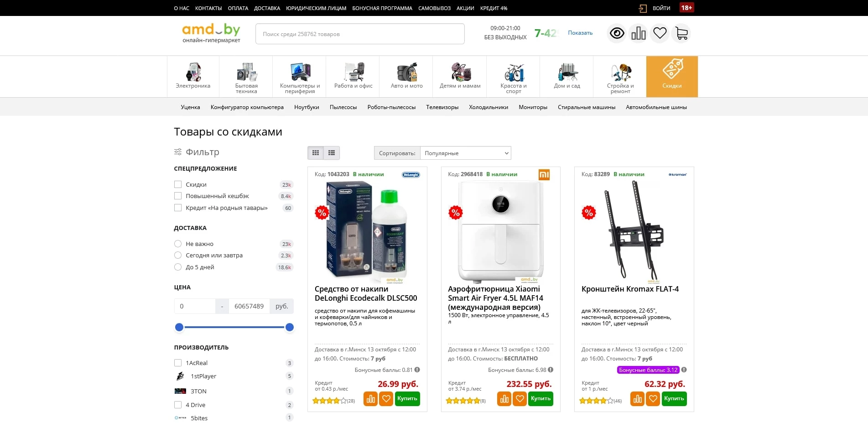
Task: Open the shopping cart icon in header
Action: (681, 33)
